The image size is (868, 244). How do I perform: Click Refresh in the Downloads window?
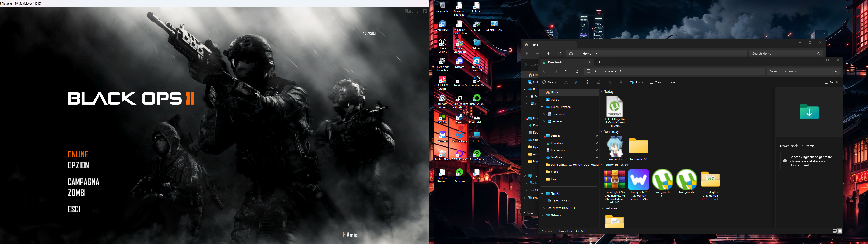pyautogui.click(x=577, y=71)
